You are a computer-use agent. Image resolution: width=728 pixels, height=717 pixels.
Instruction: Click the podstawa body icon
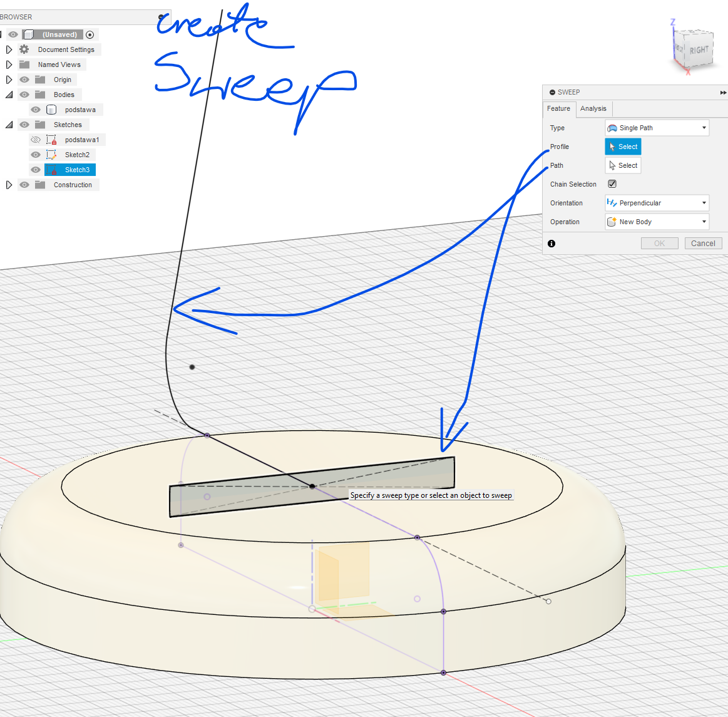click(51, 110)
